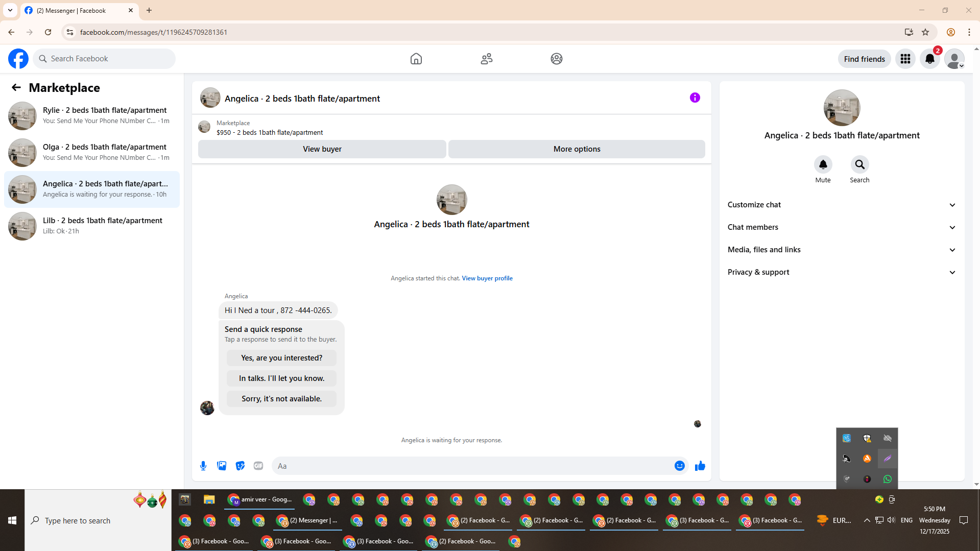Switch to Messenger | Facebook browser tab
This screenshot has height=551, width=980.
79,10
